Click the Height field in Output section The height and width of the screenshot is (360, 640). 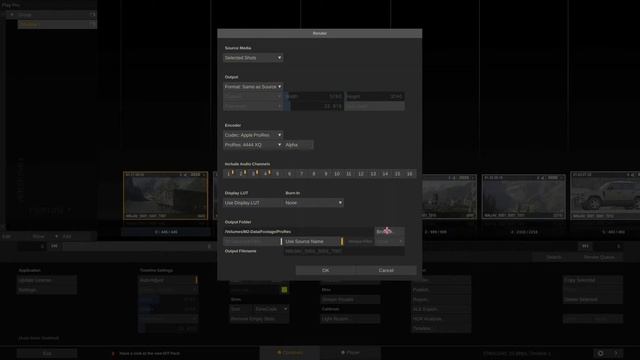coord(375,96)
